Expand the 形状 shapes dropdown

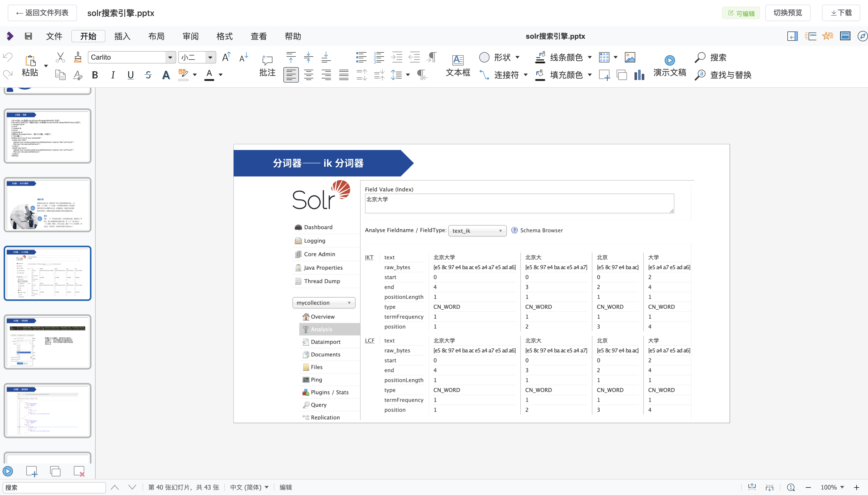coord(517,57)
